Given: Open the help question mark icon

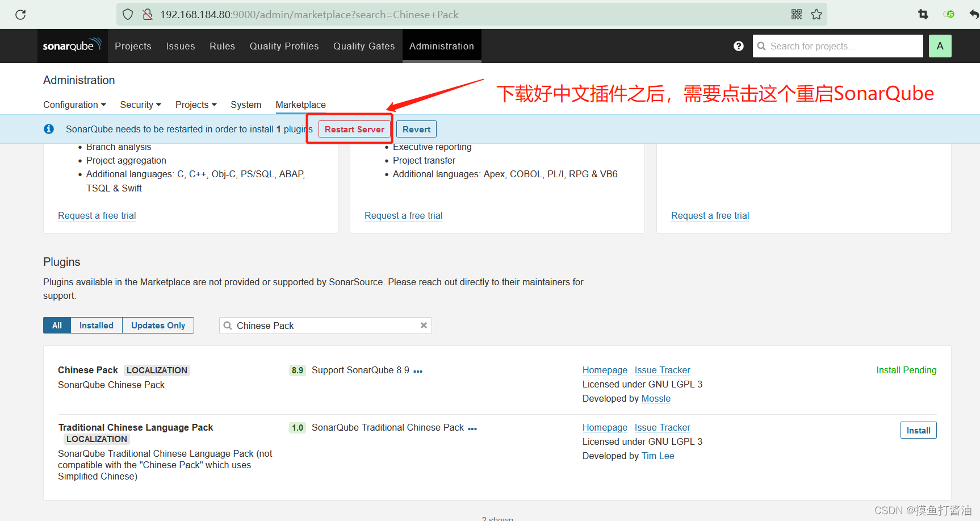Looking at the screenshot, I should click(x=739, y=46).
